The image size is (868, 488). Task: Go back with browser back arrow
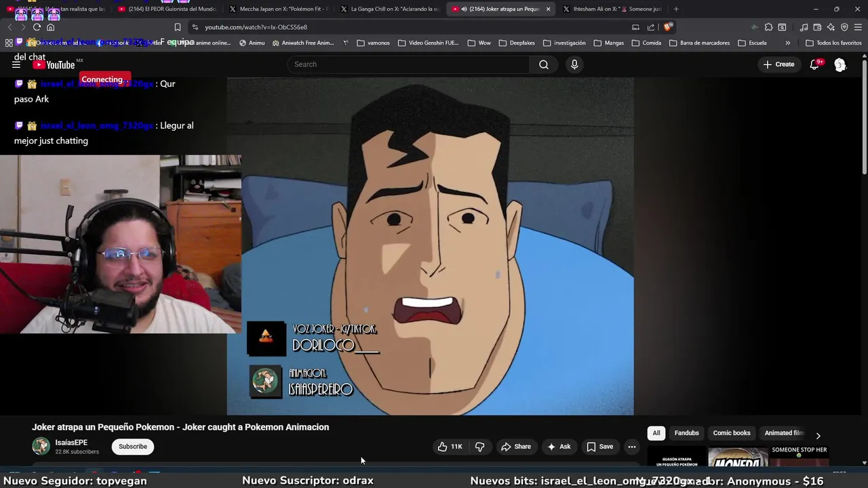pos(9,27)
